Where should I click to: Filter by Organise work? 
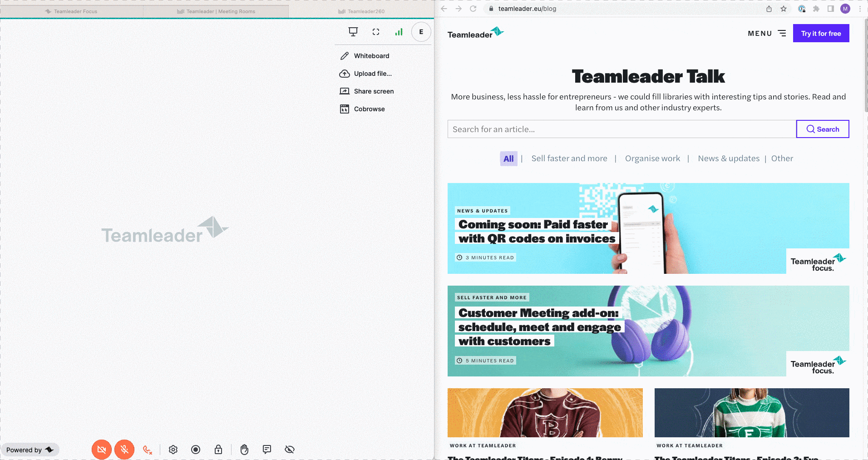(652, 158)
